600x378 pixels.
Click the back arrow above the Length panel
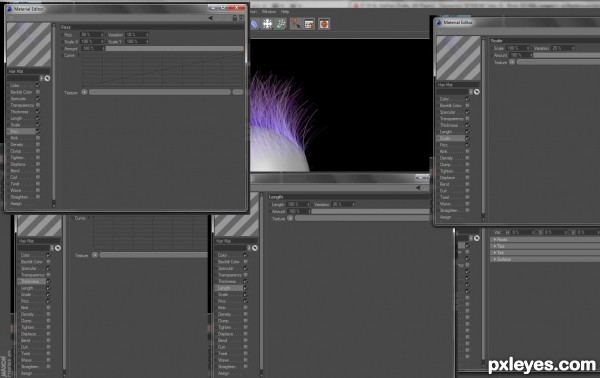[x=418, y=187]
